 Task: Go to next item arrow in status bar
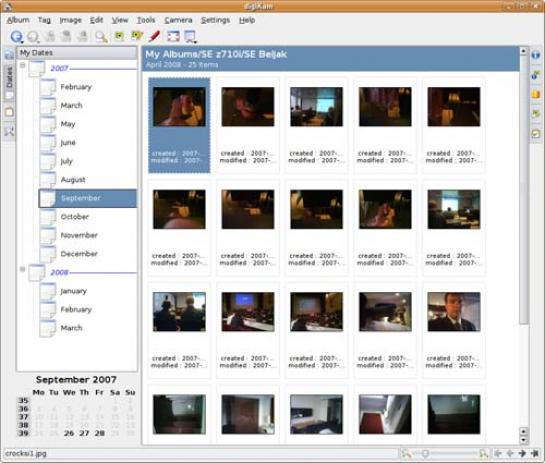click(522, 453)
